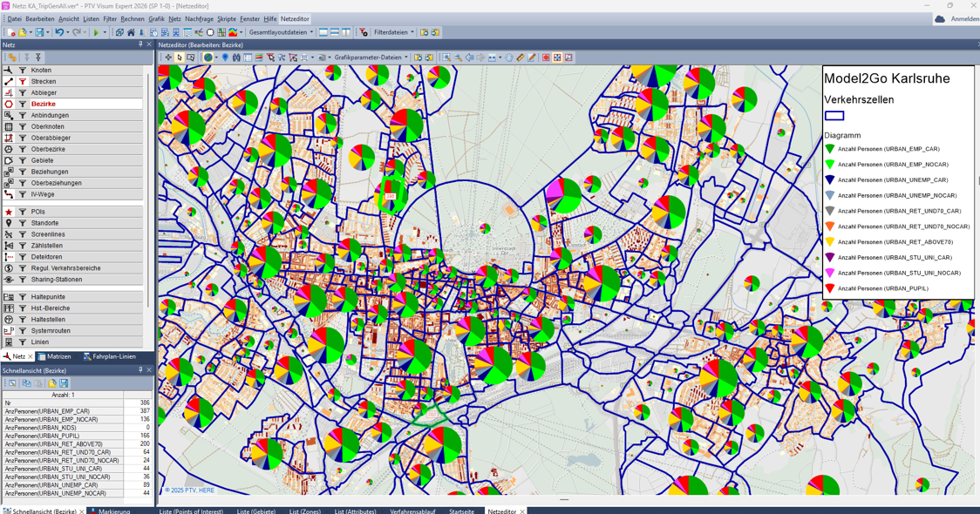Click the Undo arrow icon
This screenshot has width=980, height=514.
pos(58,32)
